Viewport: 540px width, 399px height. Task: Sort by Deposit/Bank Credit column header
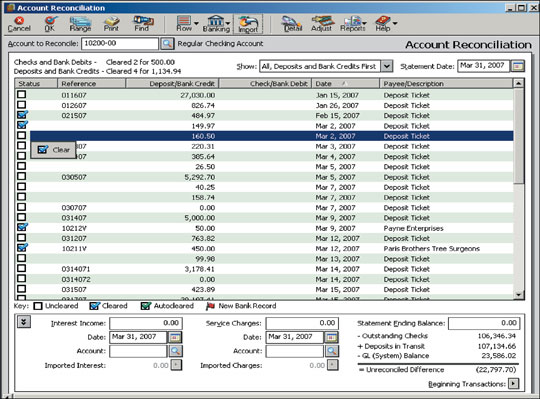tap(172, 83)
